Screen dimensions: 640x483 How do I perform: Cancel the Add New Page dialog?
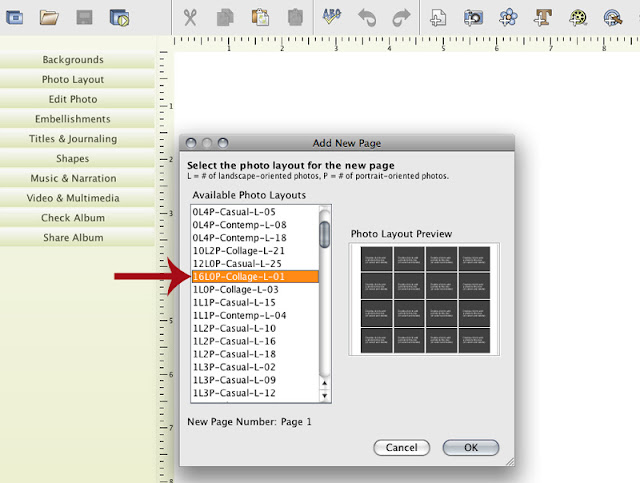click(x=402, y=447)
